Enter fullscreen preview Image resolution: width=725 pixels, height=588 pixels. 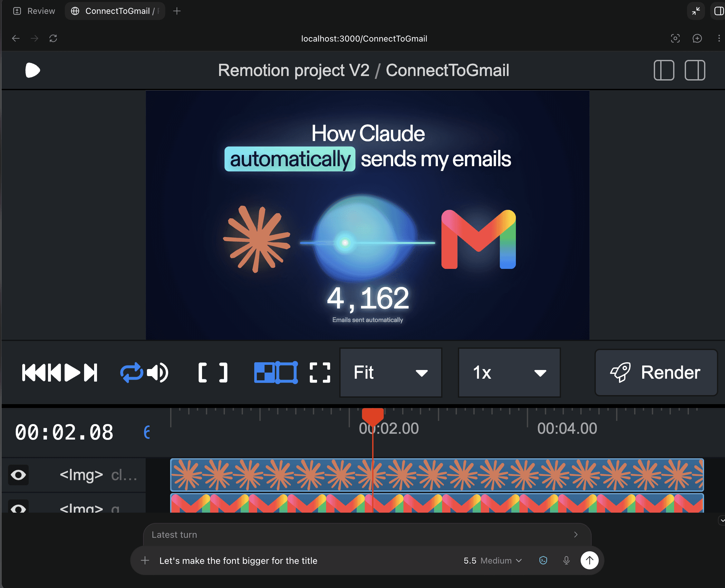tap(320, 373)
